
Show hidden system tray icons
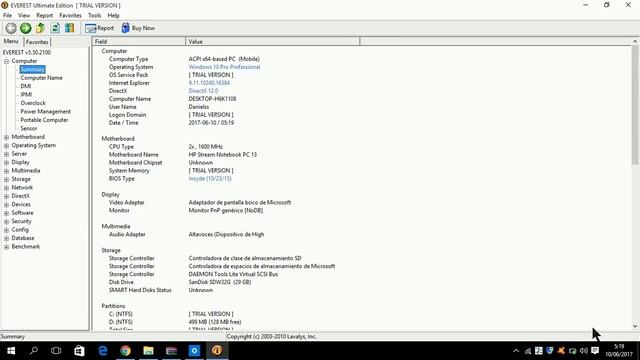(516, 351)
